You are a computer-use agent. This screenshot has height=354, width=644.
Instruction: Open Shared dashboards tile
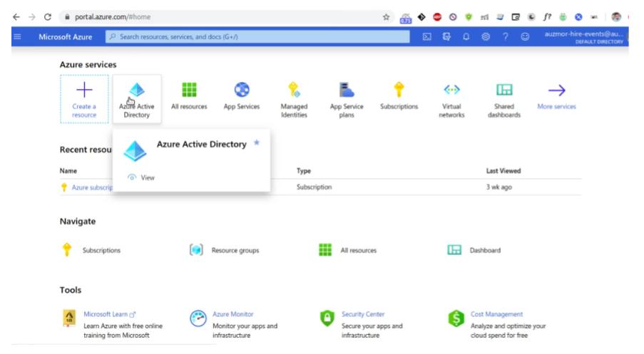(x=504, y=100)
